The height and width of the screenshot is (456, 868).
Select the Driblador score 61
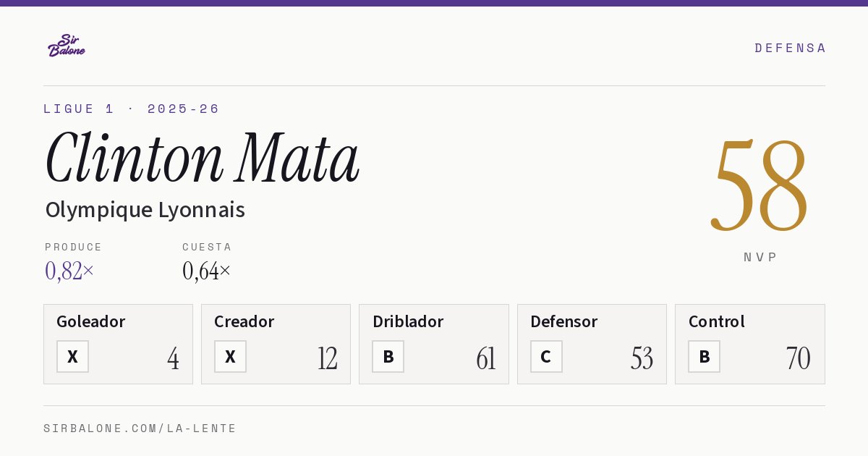486,358
